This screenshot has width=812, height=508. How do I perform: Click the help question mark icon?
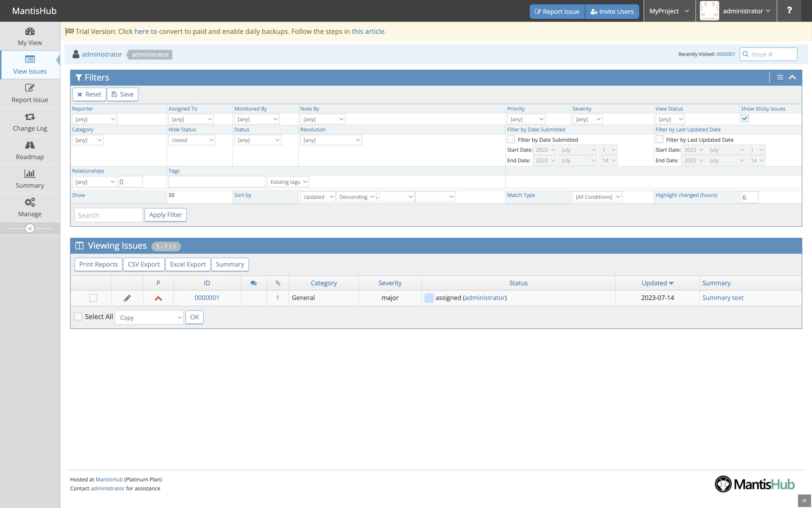point(789,11)
